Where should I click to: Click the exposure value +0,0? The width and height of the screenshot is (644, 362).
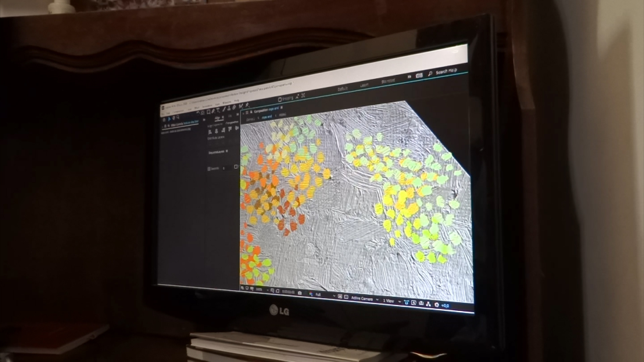[445, 305]
